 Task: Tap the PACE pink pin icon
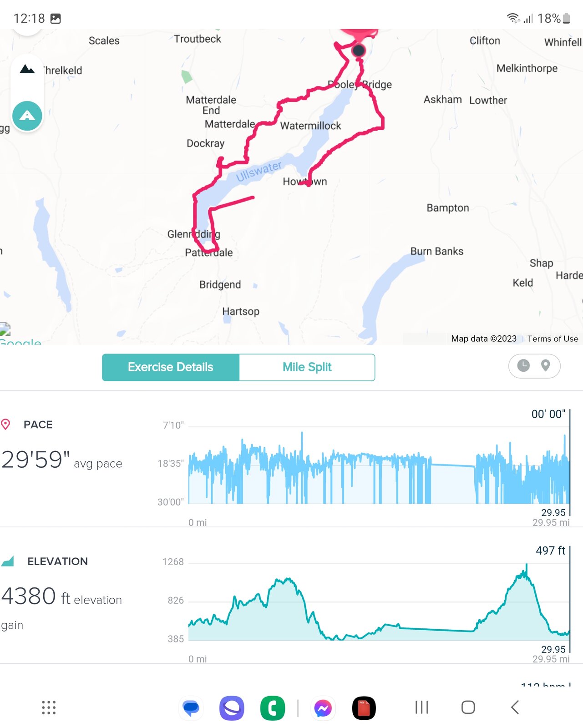(x=5, y=425)
